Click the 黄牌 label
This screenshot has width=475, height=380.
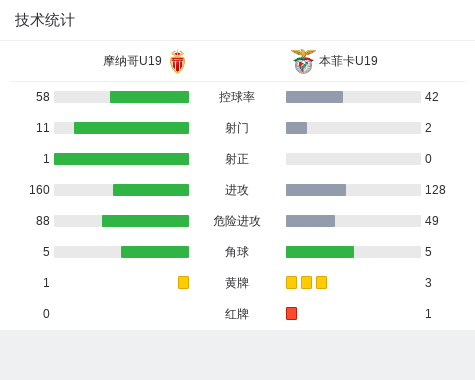[237, 283]
